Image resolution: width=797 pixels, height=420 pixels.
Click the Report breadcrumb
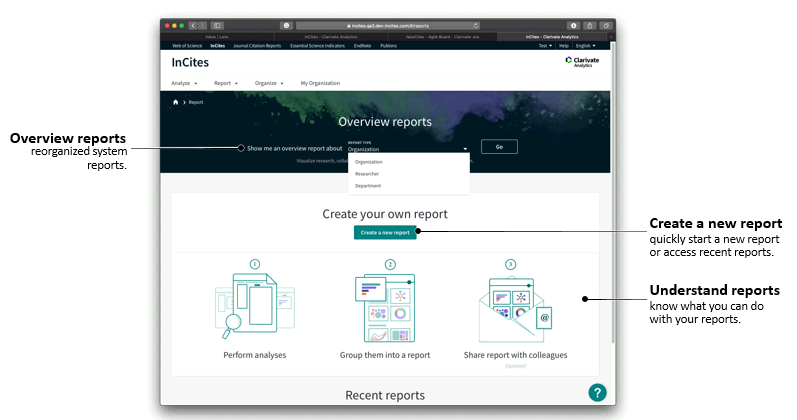[x=196, y=102]
